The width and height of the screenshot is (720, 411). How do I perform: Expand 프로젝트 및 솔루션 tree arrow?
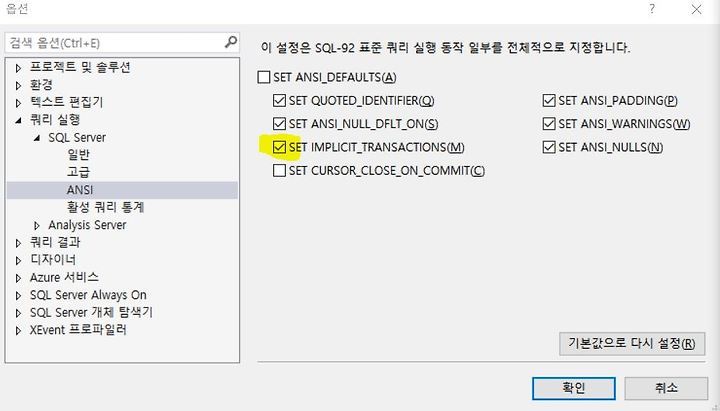pos(18,68)
